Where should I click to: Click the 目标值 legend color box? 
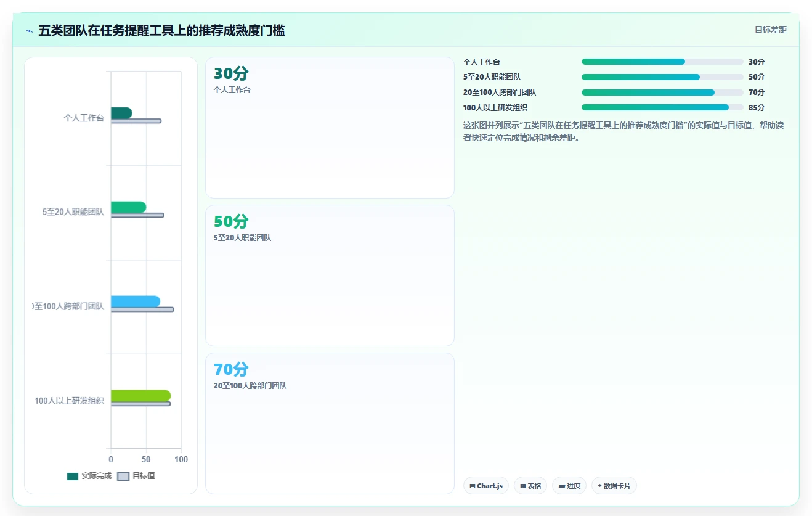coord(123,476)
